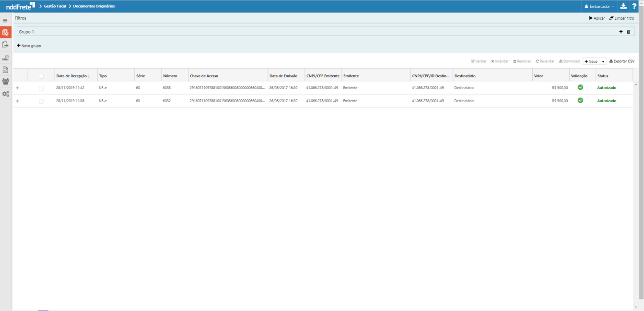The width and height of the screenshot is (644, 311).
Task: Check the checkbox for document number 6032
Action: pyautogui.click(x=41, y=101)
